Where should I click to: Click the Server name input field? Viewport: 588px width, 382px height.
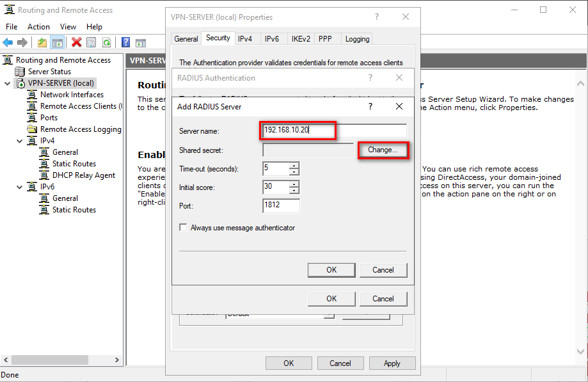click(x=334, y=131)
